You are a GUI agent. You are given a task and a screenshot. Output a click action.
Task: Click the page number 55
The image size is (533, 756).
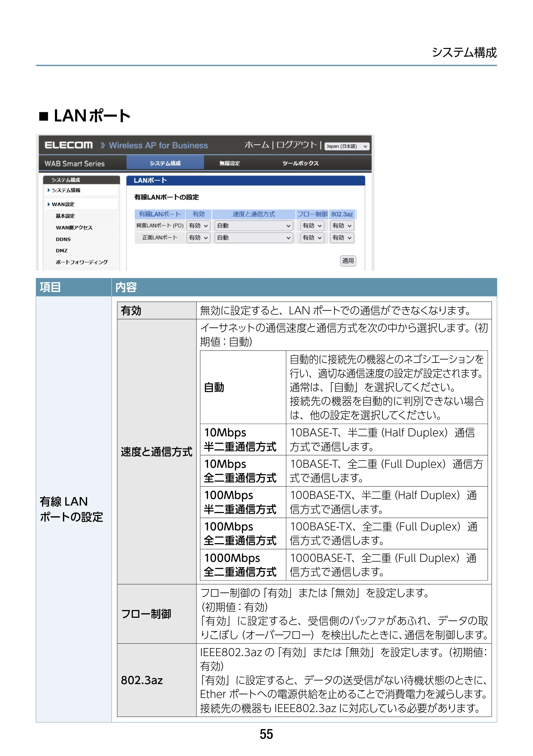click(x=266, y=734)
